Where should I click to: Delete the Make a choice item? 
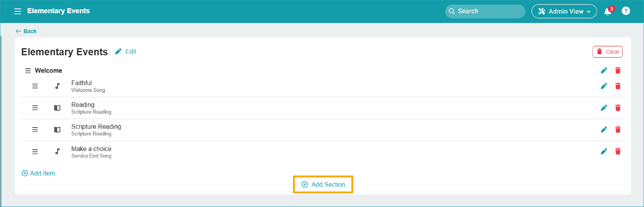618,151
